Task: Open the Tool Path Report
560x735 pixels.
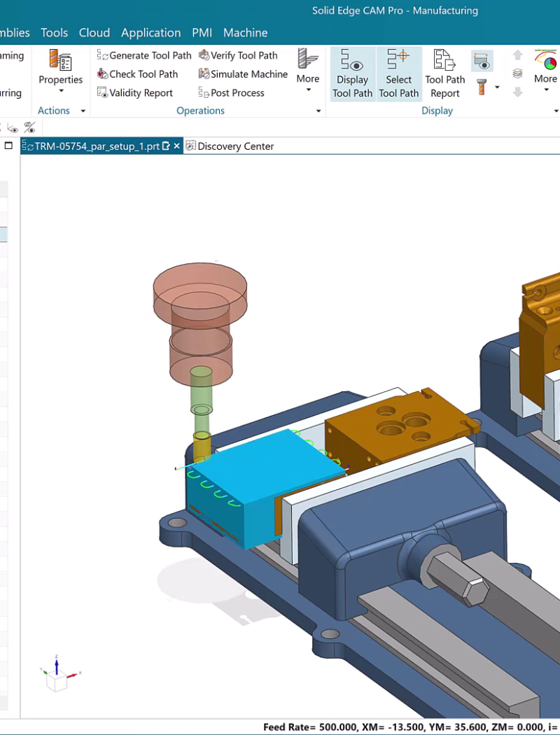Action: pos(444,73)
